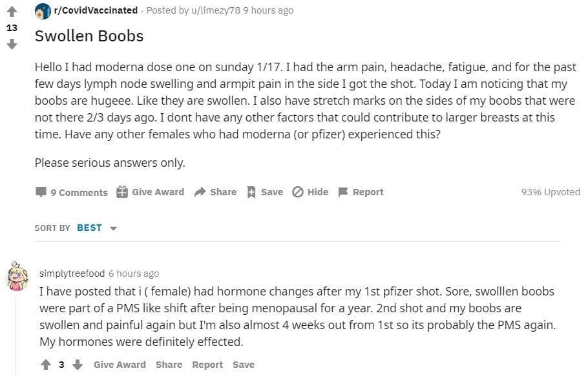Viewport: 588px width, 375px height.
Task: Upvote the Swollen Boobs post
Action: coord(12,12)
